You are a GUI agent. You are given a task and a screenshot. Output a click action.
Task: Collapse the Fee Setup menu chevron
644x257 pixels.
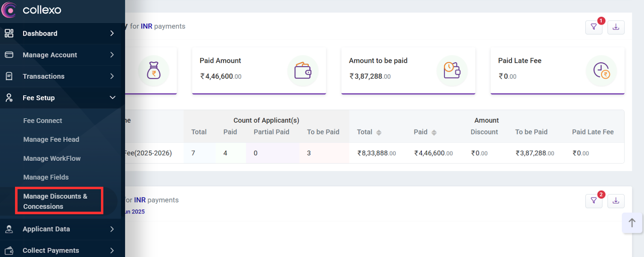point(112,98)
